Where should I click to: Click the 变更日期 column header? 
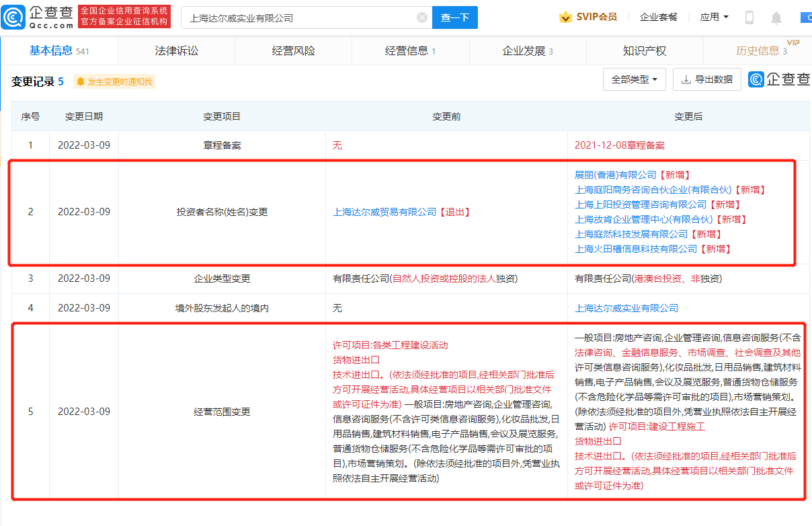84,116
